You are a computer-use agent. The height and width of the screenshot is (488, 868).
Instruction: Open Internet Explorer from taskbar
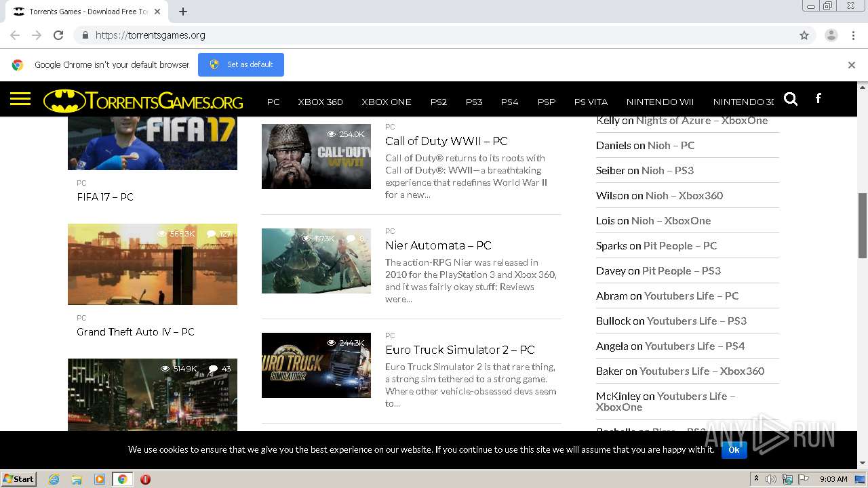tap(54, 479)
